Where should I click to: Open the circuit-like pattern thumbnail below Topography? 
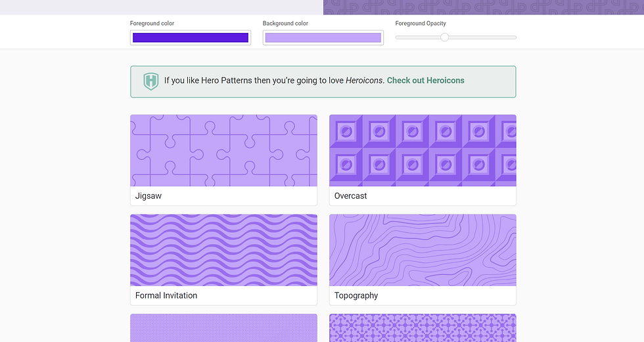[423, 328]
